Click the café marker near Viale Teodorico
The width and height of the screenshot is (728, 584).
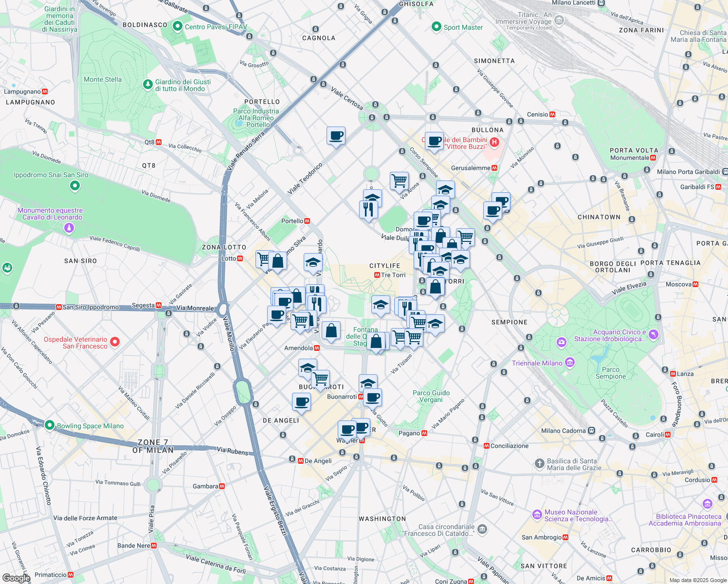[x=336, y=136]
